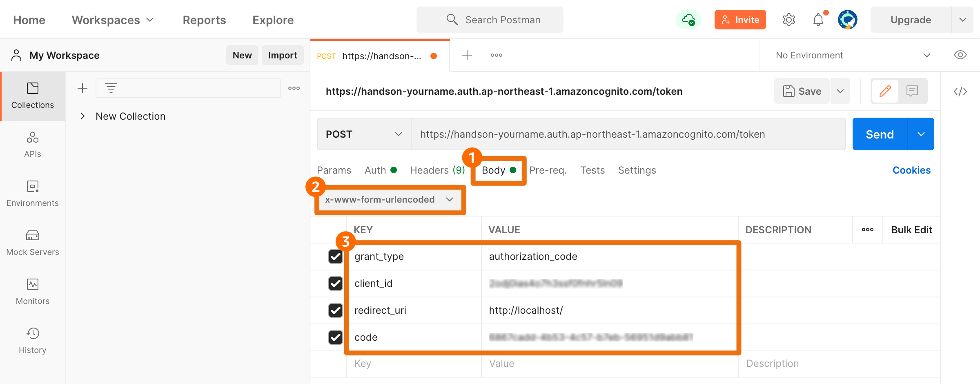Open the x-www-form-urlencoded body type dropdown
980x384 pixels.
(390, 199)
